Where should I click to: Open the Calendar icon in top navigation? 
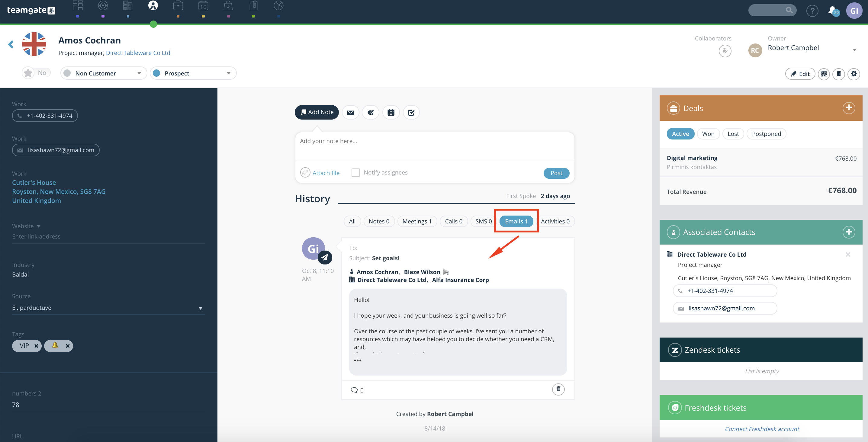click(203, 6)
